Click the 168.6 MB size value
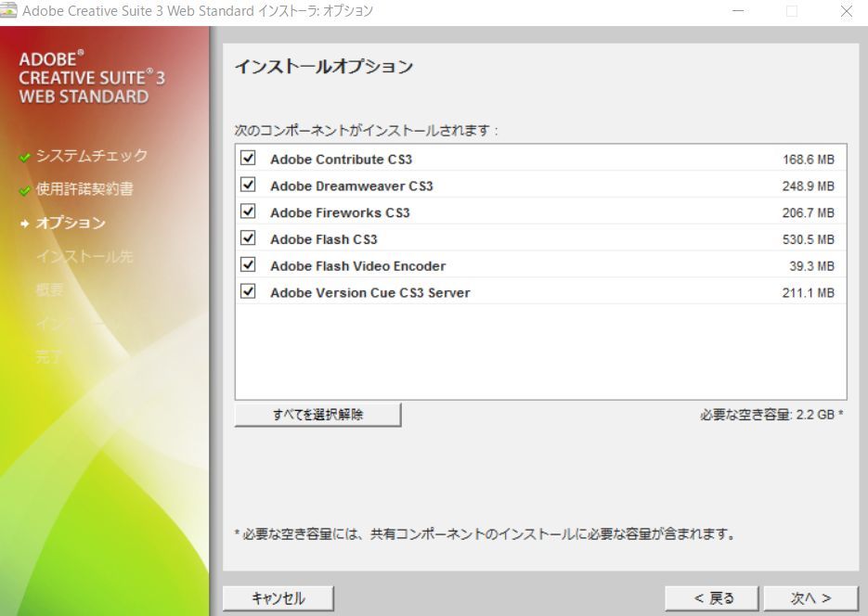The height and width of the screenshot is (616, 868). 809,160
